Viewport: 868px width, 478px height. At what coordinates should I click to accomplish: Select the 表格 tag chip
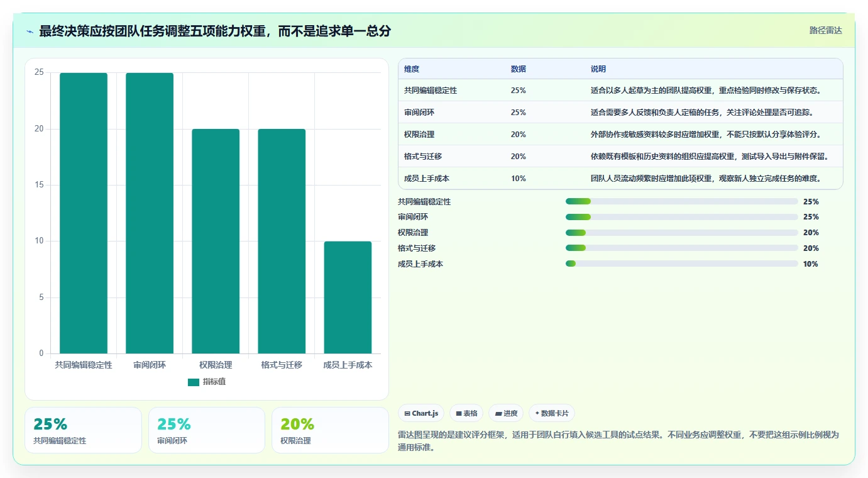point(466,413)
